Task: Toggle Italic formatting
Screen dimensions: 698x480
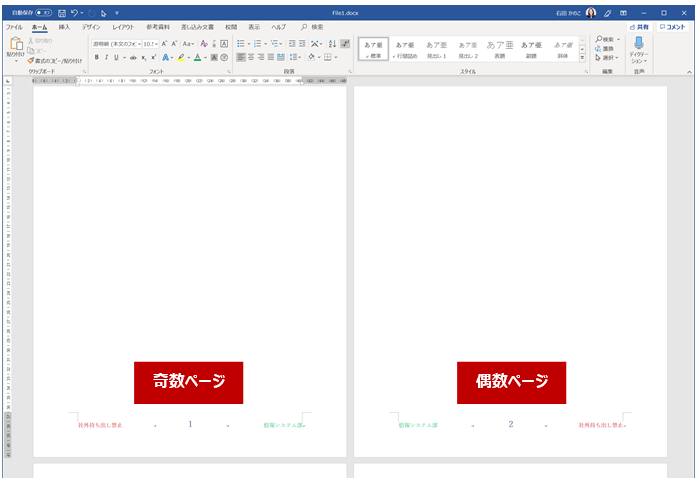Action: (x=106, y=57)
